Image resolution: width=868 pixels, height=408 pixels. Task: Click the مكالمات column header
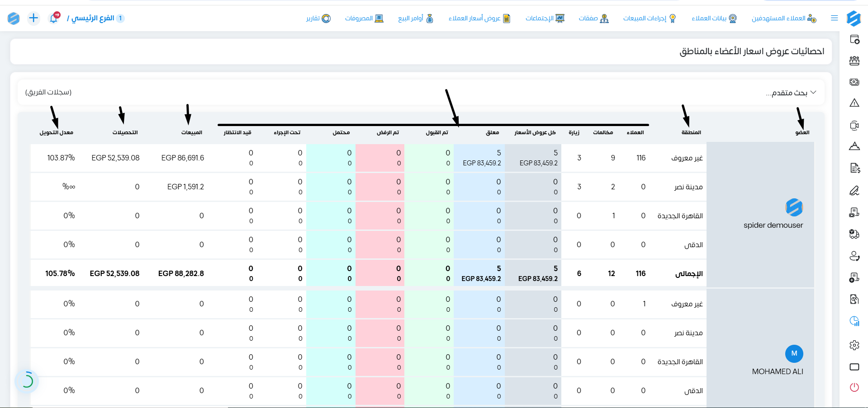tap(603, 132)
